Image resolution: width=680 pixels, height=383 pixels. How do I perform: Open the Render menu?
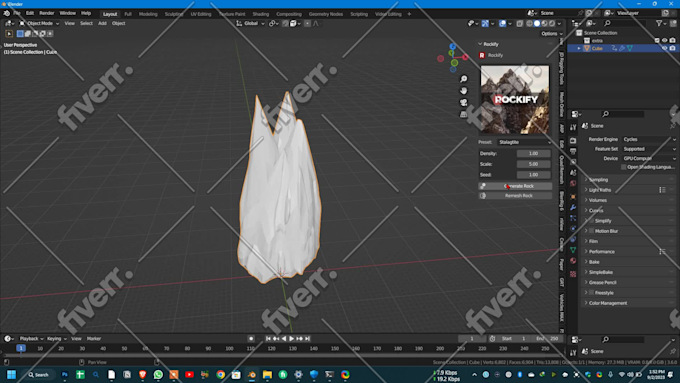tap(47, 13)
